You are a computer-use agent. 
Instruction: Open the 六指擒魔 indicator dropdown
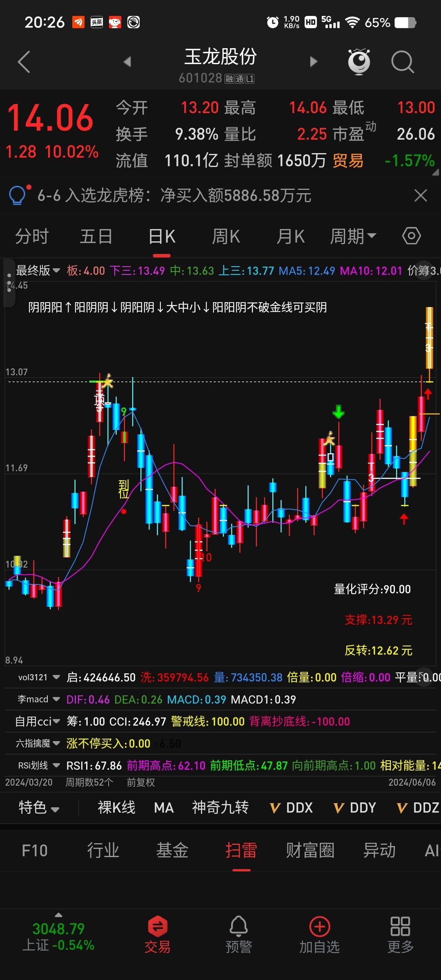pos(38,744)
